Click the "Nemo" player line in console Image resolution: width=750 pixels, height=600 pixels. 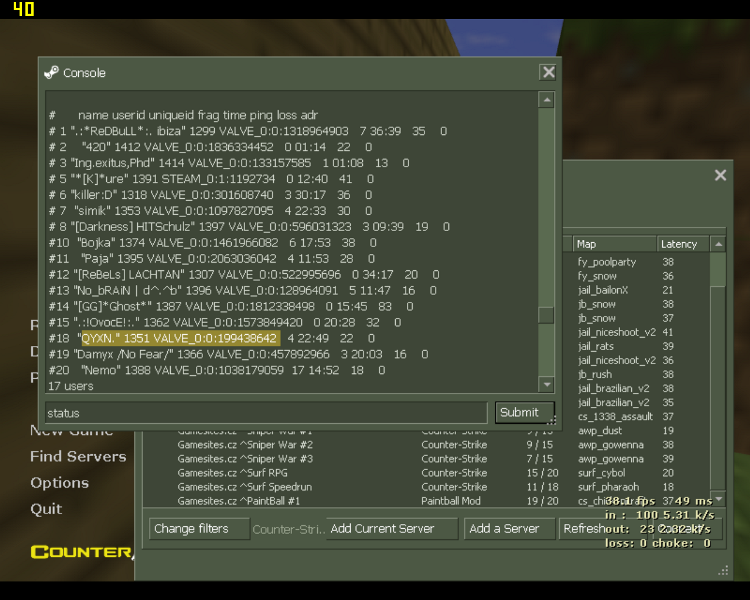click(x=217, y=370)
